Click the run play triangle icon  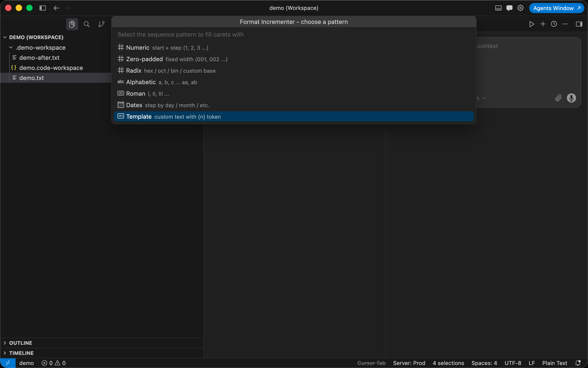click(532, 24)
